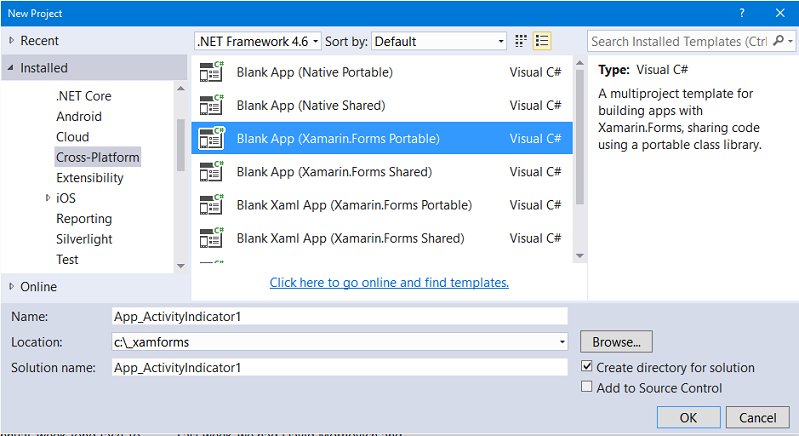Expand the Recent section

11,40
